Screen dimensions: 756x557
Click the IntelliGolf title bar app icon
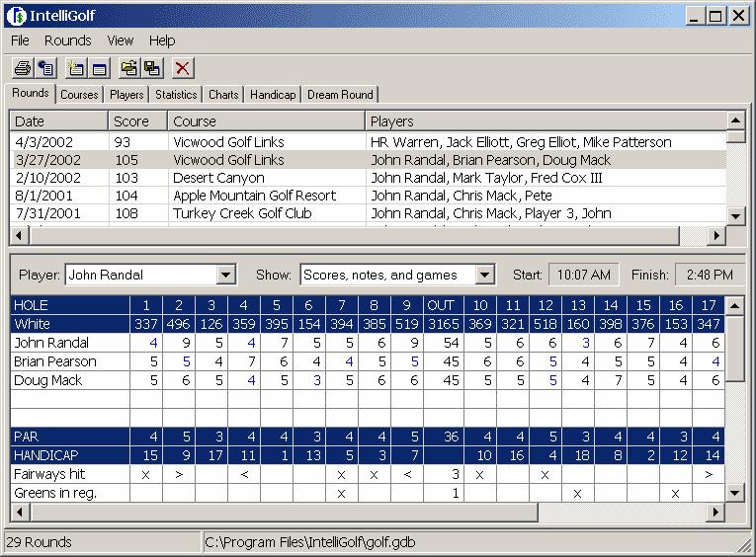(x=17, y=16)
